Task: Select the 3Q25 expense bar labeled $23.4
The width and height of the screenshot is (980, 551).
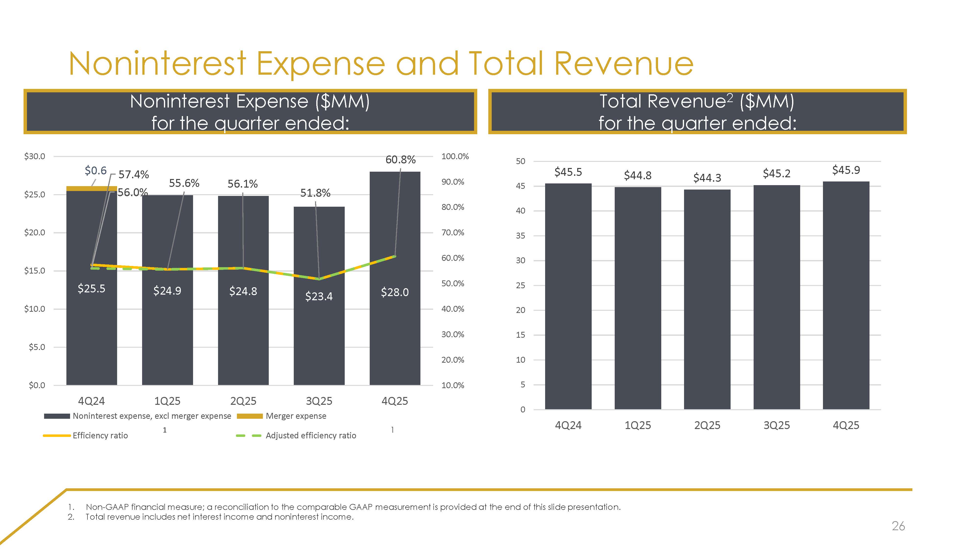Action: tap(319, 335)
